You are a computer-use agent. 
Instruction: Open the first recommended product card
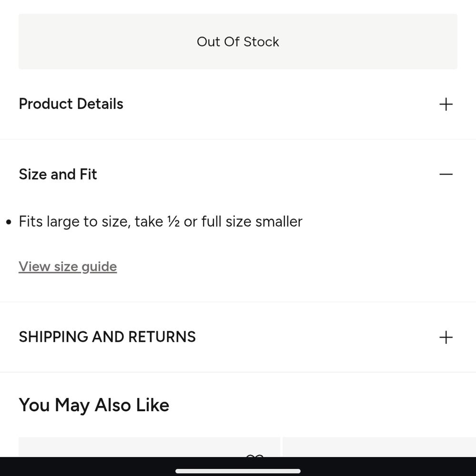tap(143, 447)
